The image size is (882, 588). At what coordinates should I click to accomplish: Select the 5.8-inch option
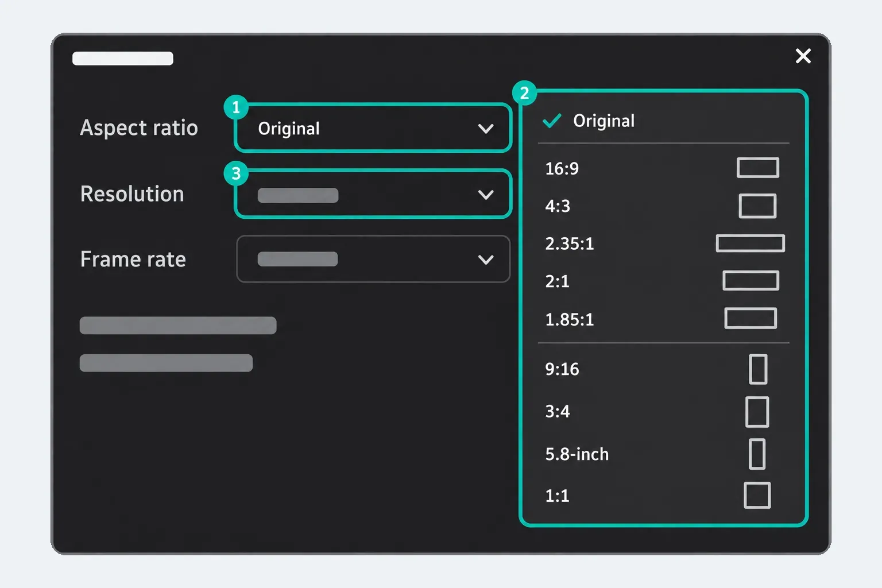tap(663, 454)
